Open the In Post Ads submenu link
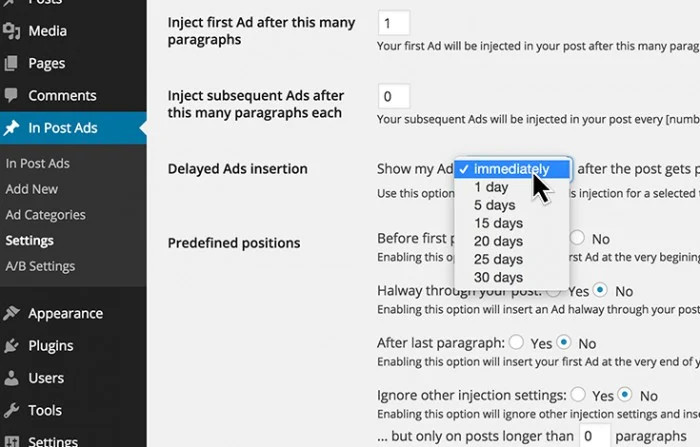This screenshot has width=700, height=447. pos(38,163)
